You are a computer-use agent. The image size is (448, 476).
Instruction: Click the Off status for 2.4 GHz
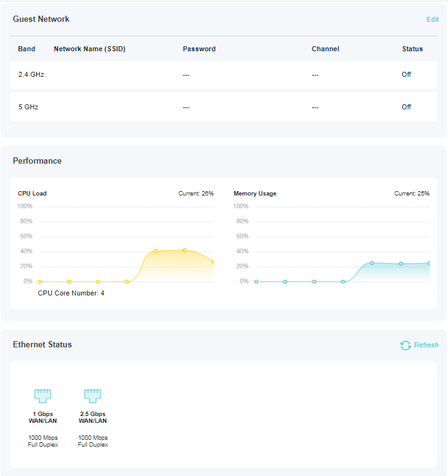click(x=406, y=75)
